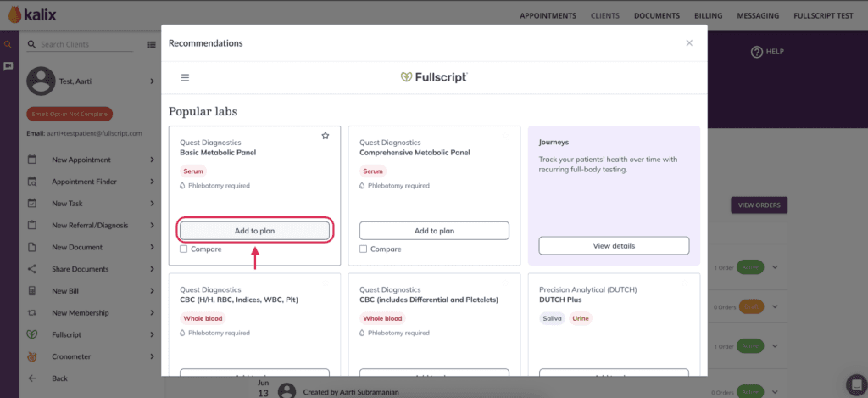Add Basic Metabolic Panel to plan
868x398 pixels.
(254, 231)
